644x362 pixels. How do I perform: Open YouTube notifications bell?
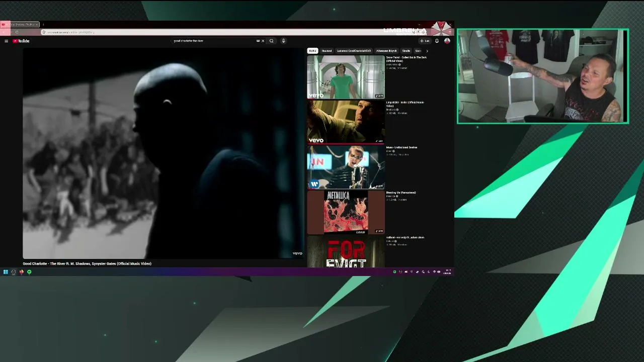[x=437, y=41]
